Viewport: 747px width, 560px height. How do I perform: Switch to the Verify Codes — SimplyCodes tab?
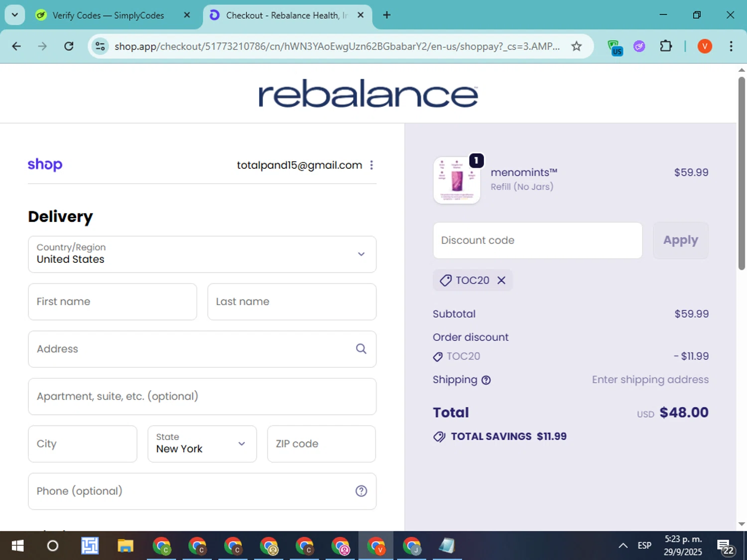(108, 15)
